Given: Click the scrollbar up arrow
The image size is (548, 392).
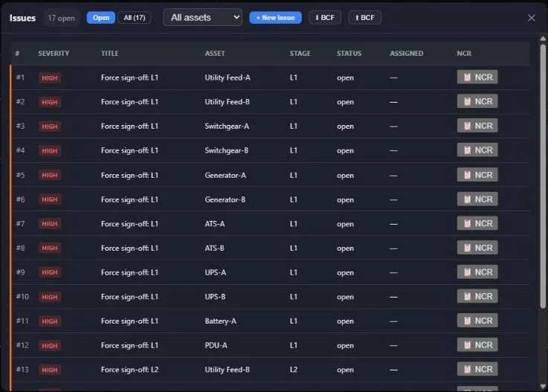Looking at the screenshot, I should [543, 39].
